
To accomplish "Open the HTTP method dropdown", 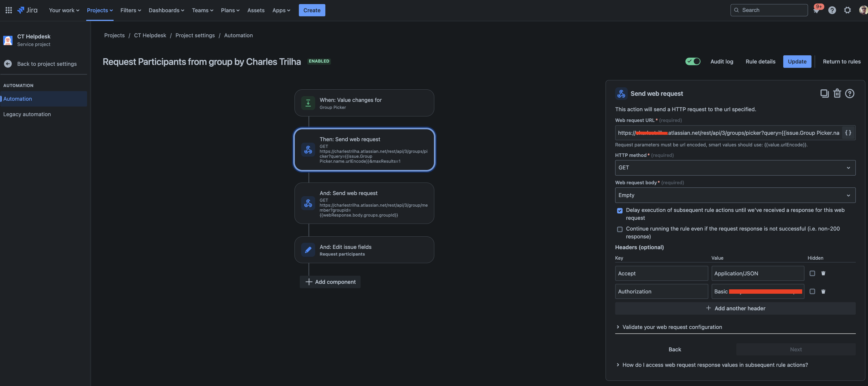I will click(x=735, y=168).
